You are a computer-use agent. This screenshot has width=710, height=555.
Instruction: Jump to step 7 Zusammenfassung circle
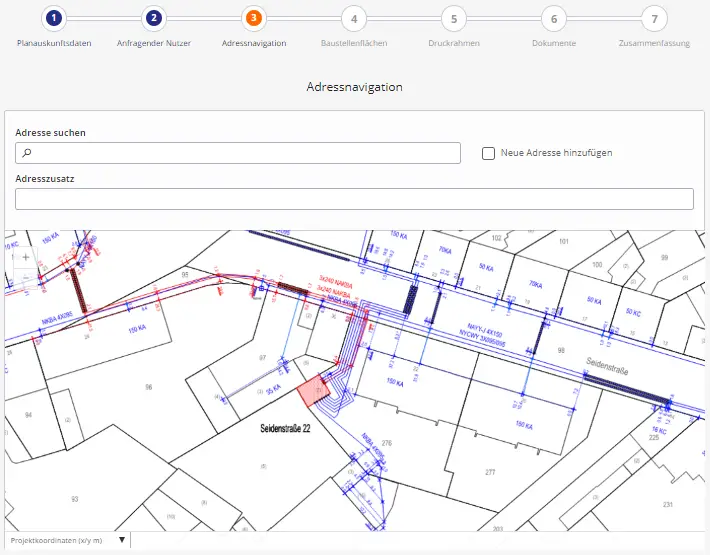tap(654, 19)
